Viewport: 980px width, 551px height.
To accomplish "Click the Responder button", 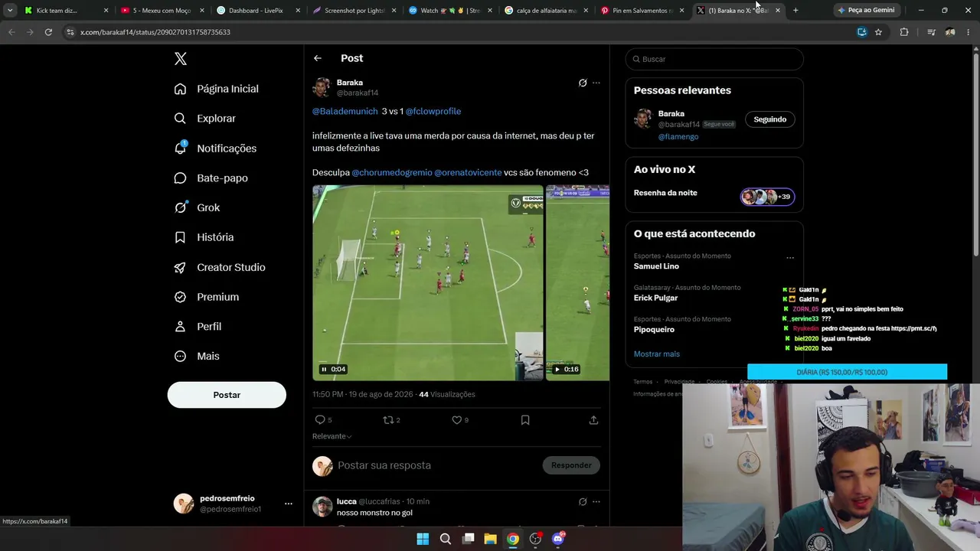I will [x=571, y=465].
